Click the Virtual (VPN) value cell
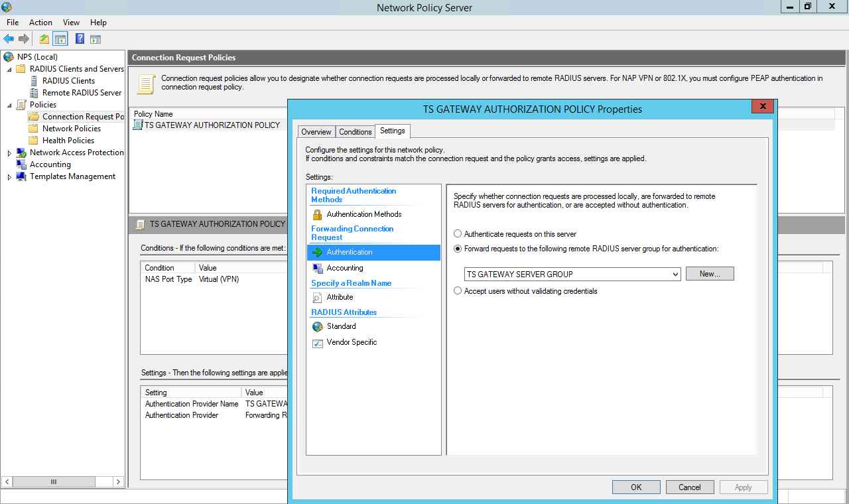 (219, 279)
